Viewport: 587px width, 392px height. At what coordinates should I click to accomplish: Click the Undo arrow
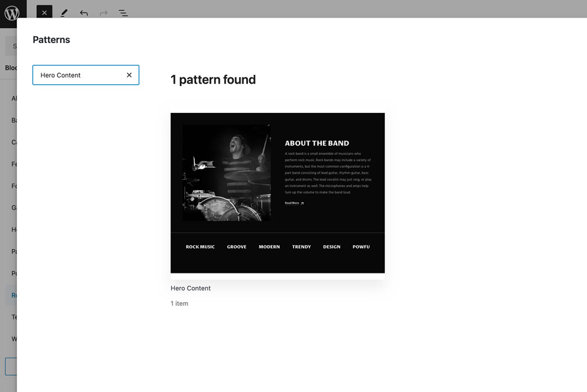[x=84, y=12]
